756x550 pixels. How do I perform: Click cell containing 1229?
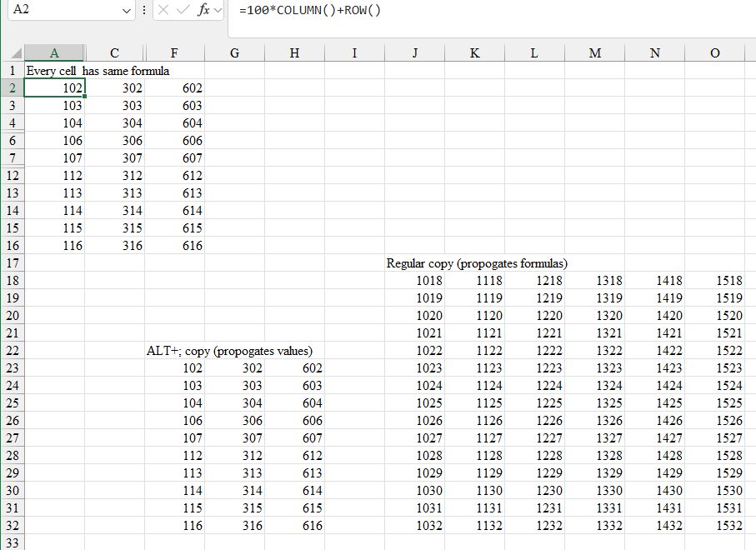tap(534, 472)
